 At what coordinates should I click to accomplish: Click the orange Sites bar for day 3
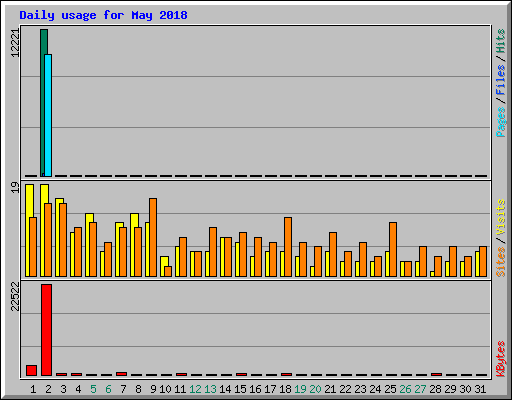pos(63,240)
